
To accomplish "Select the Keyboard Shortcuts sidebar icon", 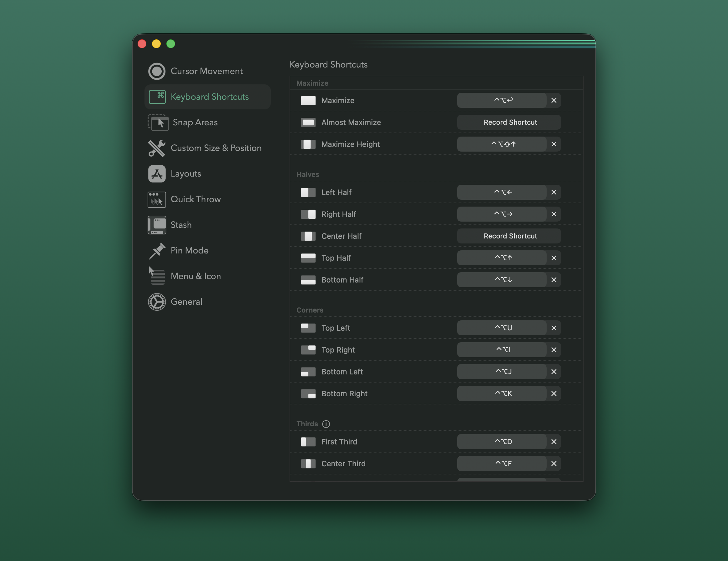I will click(157, 97).
